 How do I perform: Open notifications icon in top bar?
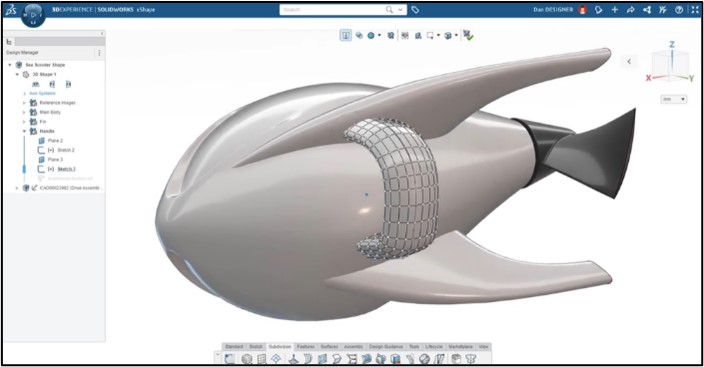[598, 9]
